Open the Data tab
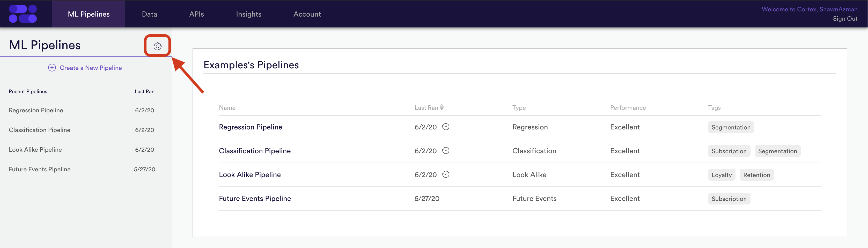 (x=150, y=14)
